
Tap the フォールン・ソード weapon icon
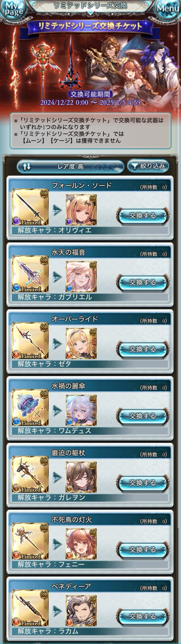[30, 207]
